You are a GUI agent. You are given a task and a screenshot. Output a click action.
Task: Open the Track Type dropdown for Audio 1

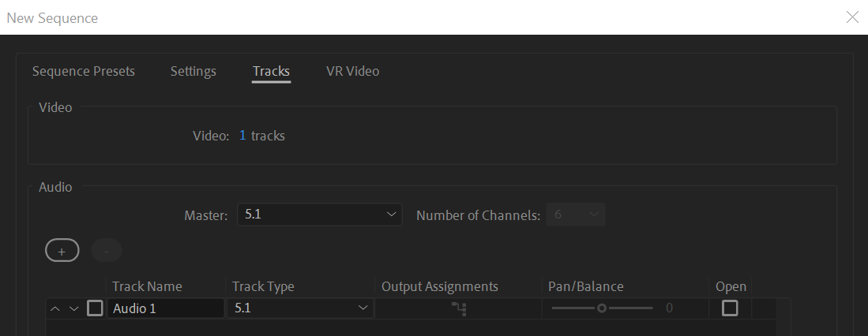click(x=299, y=308)
